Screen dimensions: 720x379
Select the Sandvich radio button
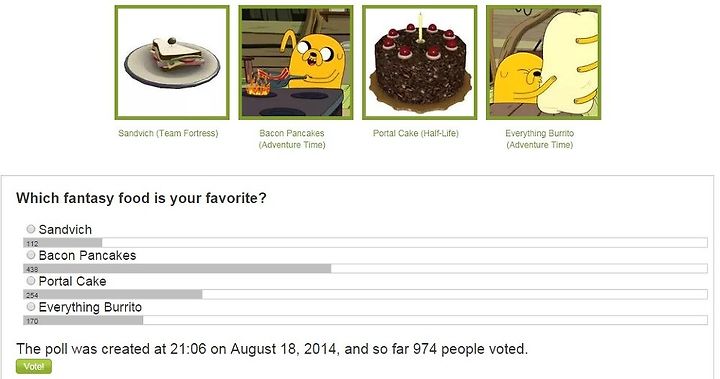(31, 229)
